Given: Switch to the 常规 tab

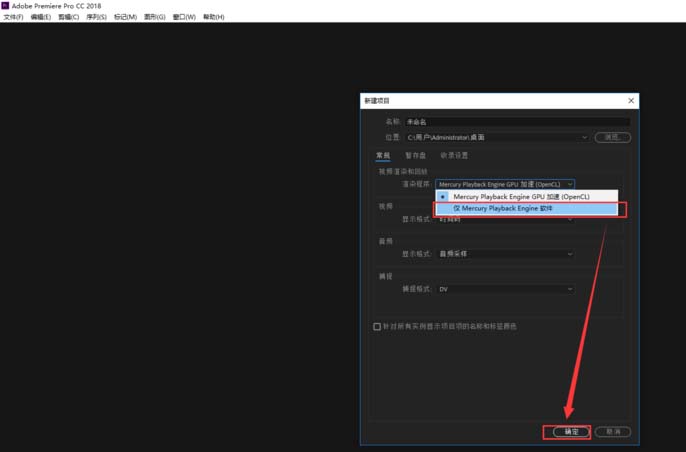Looking at the screenshot, I should point(383,155).
